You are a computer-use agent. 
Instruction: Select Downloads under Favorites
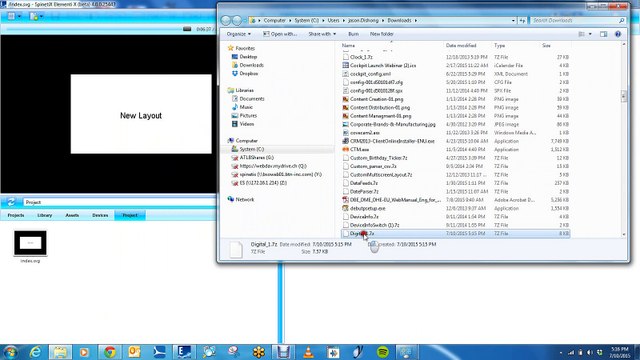(x=251, y=65)
